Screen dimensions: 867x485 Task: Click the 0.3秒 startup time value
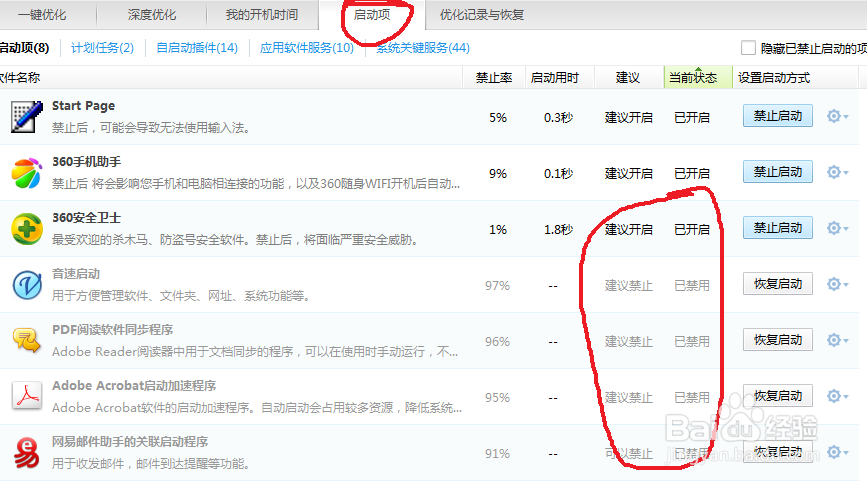click(558, 118)
